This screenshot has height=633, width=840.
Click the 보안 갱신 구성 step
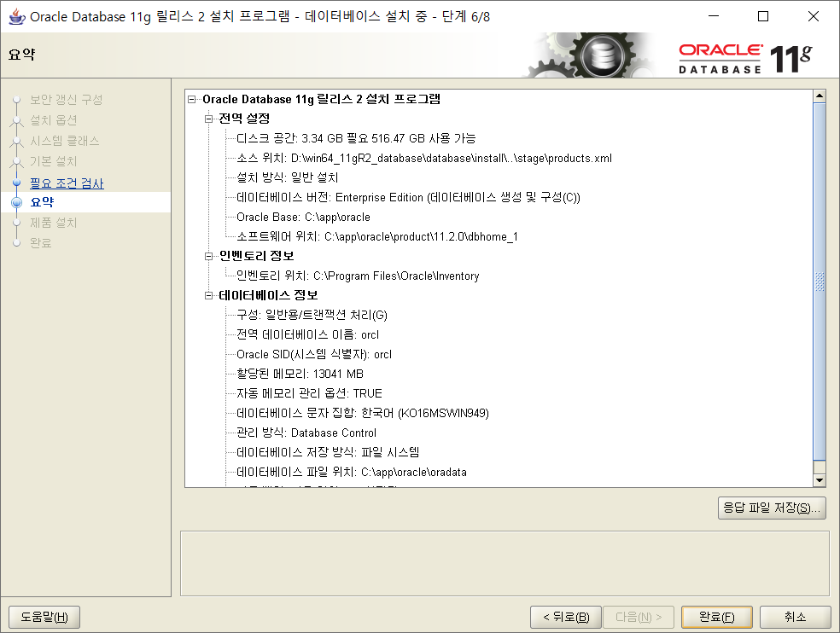(66, 100)
